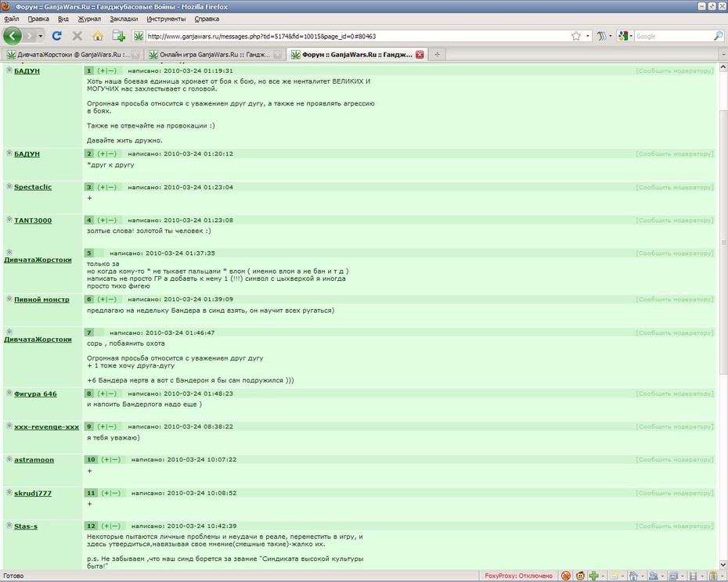Click the new tab toolbar icon with green plus
Screen dimensions: 728x582
(118, 36)
